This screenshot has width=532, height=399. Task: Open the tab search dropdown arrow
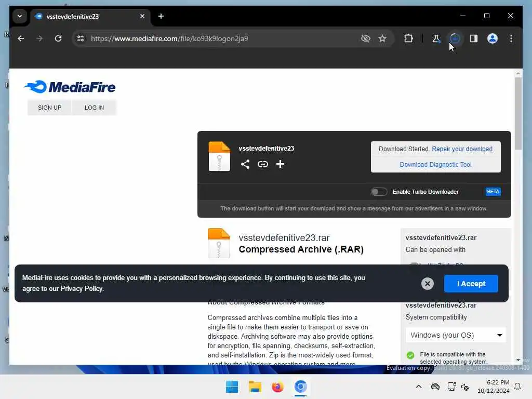click(x=20, y=16)
